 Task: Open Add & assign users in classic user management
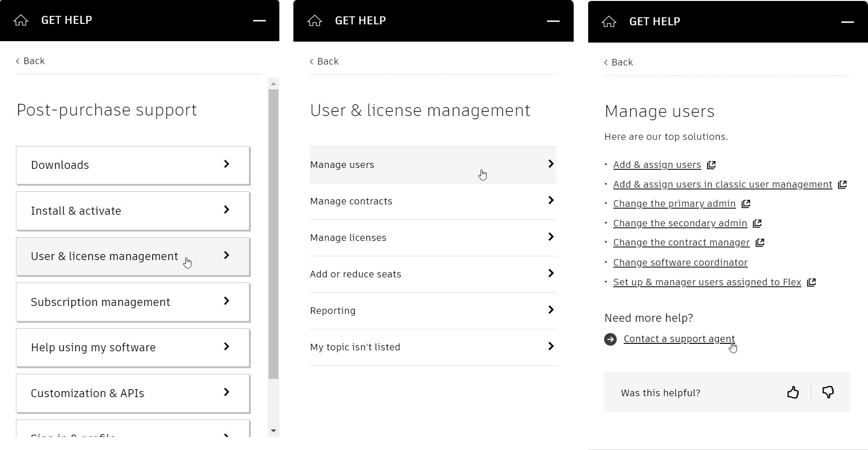click(722, 184)
